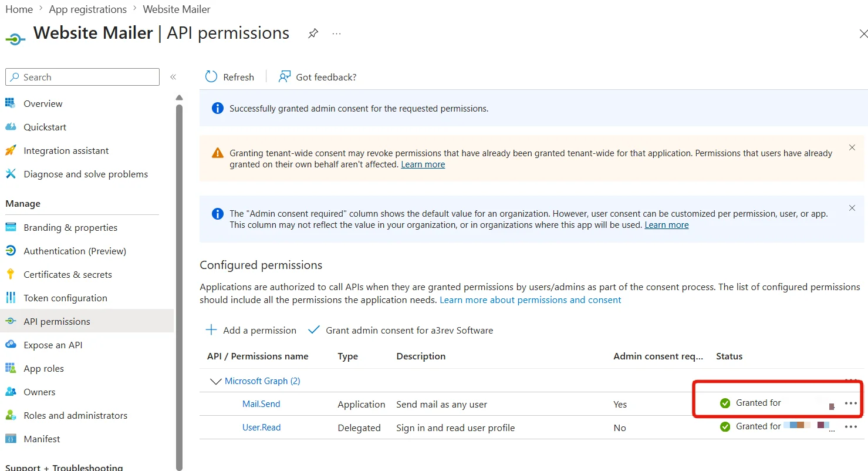This screenshot has width=868, height=471.
Task: Click the Certificates & secrets key icon
Action: point(11,274)
